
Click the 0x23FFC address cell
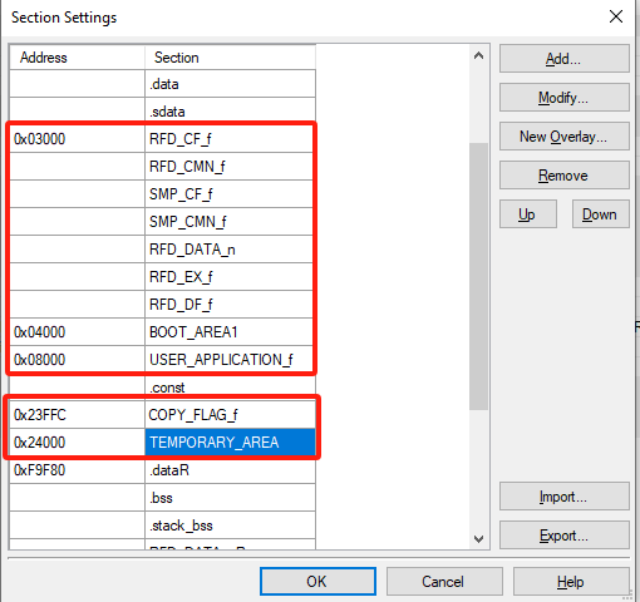[x=77, y=415]
